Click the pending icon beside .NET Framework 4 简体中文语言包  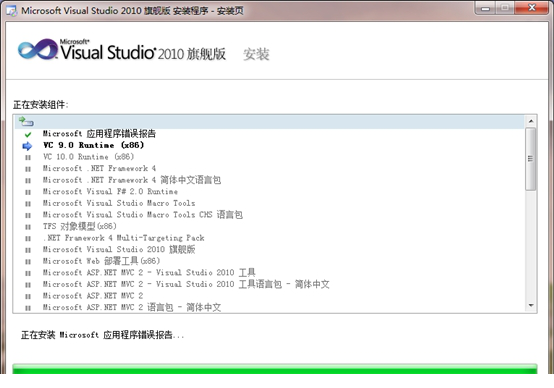28,181
